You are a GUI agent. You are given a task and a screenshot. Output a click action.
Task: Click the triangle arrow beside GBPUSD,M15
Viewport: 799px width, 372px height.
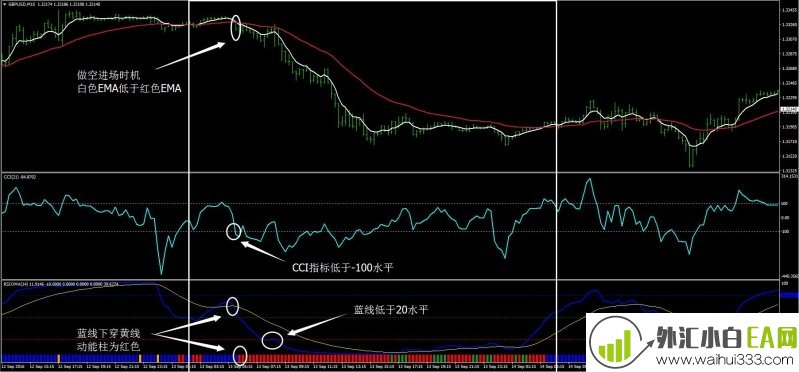tap(4, 4)
